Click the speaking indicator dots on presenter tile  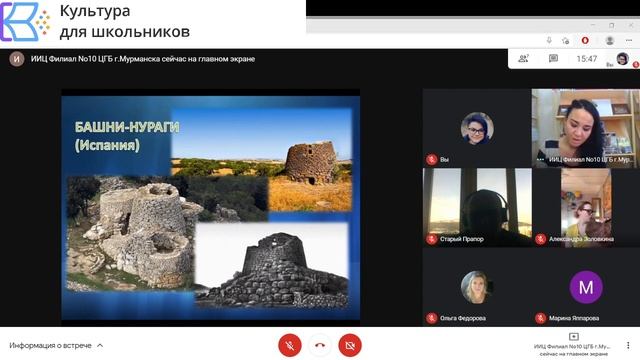click(540, 160)
